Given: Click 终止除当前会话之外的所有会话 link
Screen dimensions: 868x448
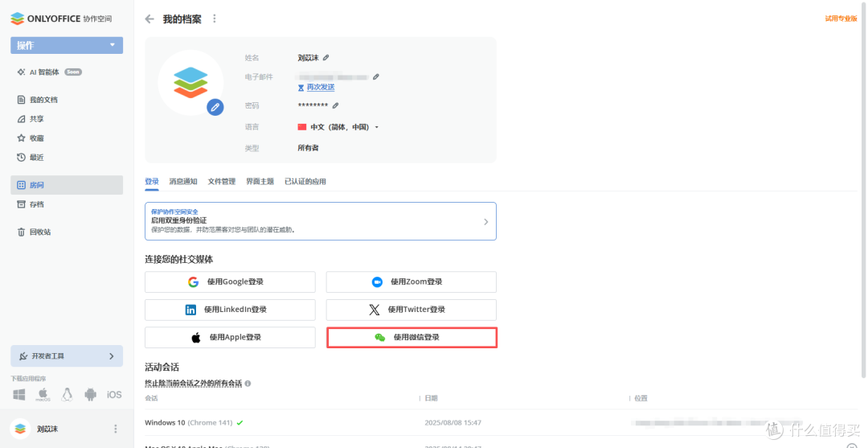Looking at the screenshot, I should click(193, 383).
